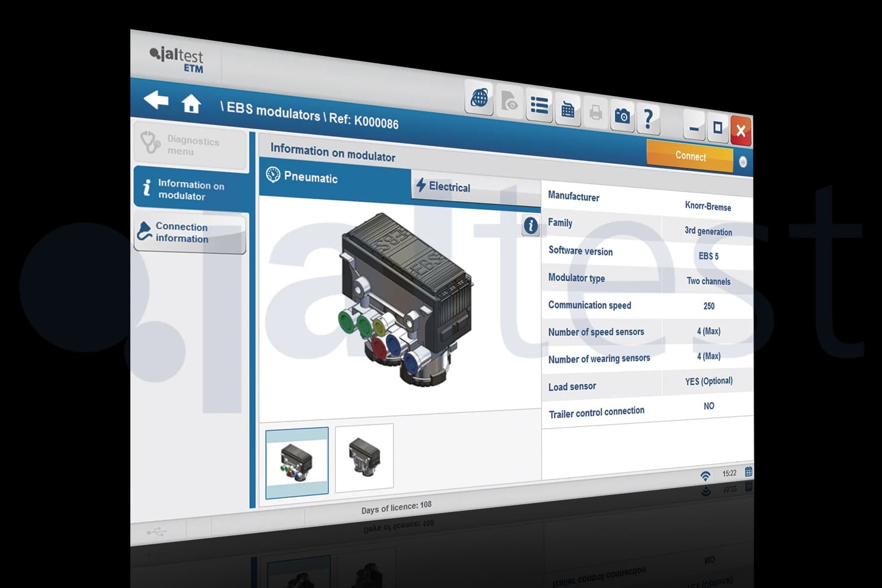
Task: Click the blue info icon beside modulator image
Action: click(x=531, y=226)
